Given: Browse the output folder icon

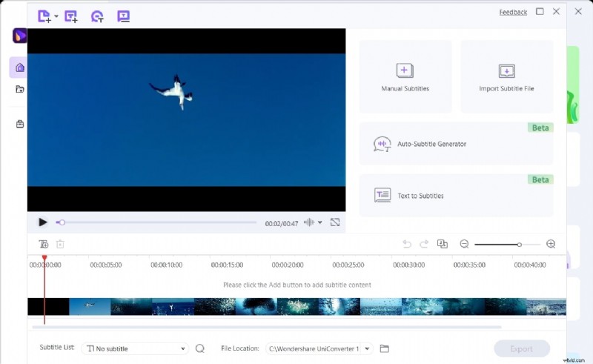Looking at the screenshot, I should tap(384, 348).
